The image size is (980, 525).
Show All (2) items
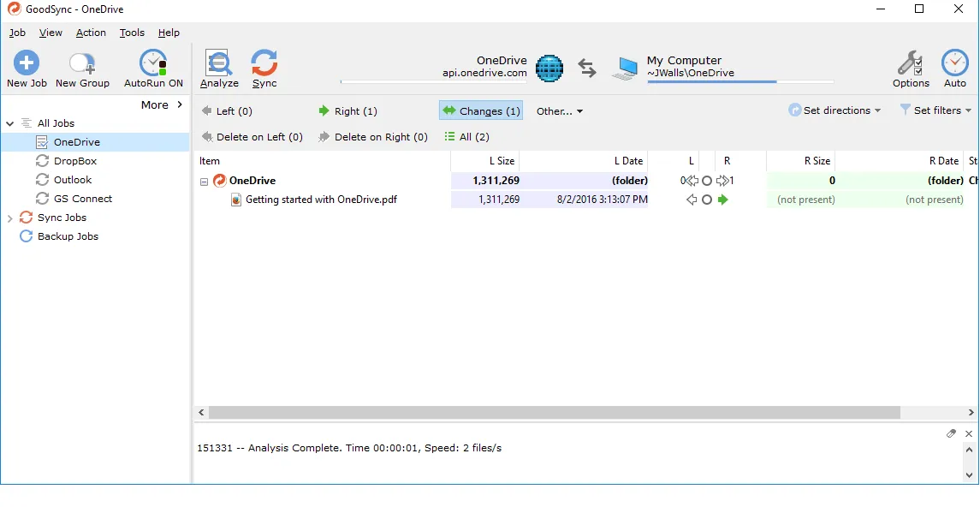[x=466, y=137]
